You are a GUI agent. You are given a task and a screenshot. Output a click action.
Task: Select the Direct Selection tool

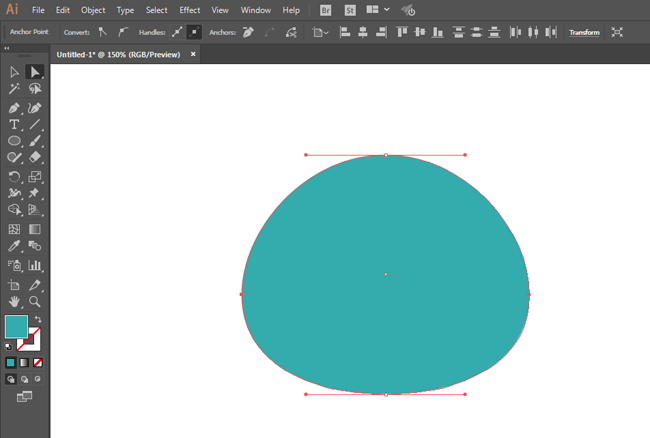click(x=35, y=72)
